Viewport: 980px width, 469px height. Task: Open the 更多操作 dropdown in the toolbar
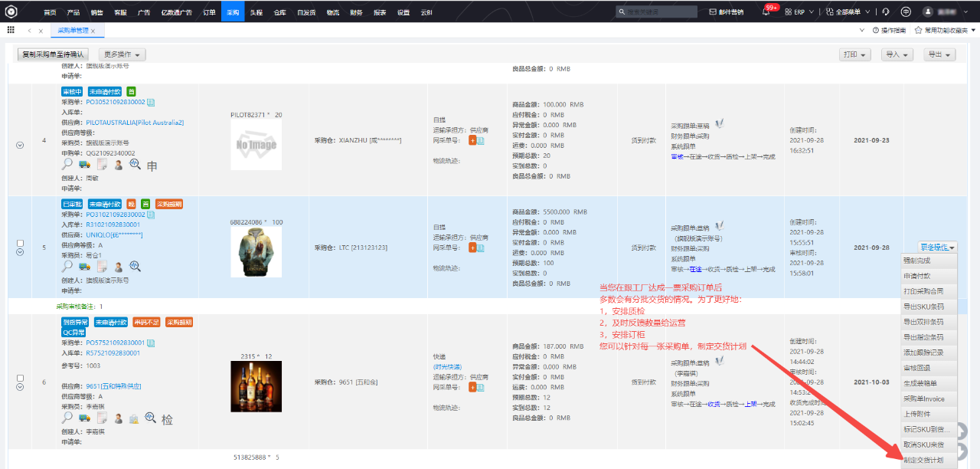point(122,54)
